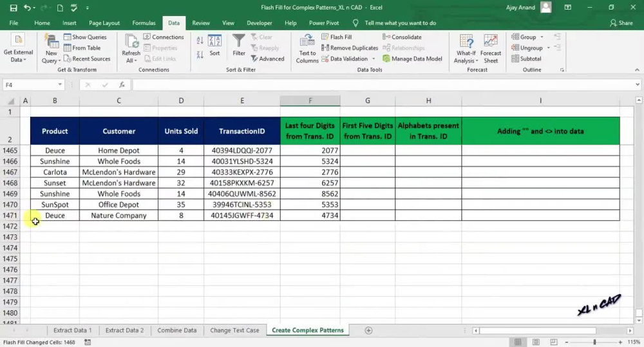Collapse the ribbon with the chevron
The image size is (644, 347).
pos(637,70)
